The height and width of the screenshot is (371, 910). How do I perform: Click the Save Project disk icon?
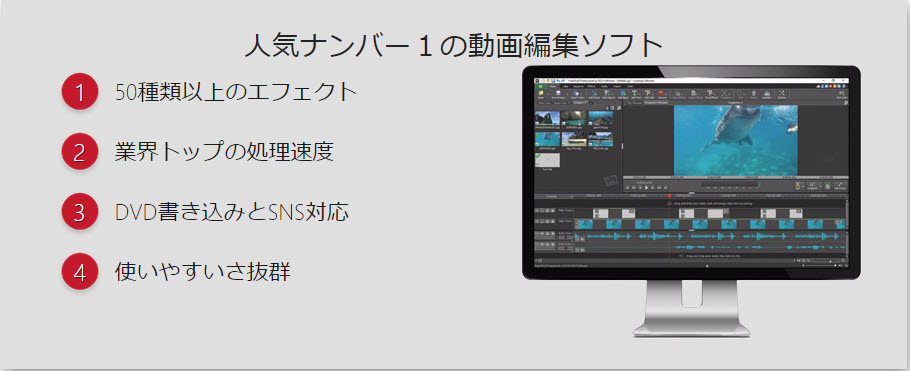(x=558, y=93)
